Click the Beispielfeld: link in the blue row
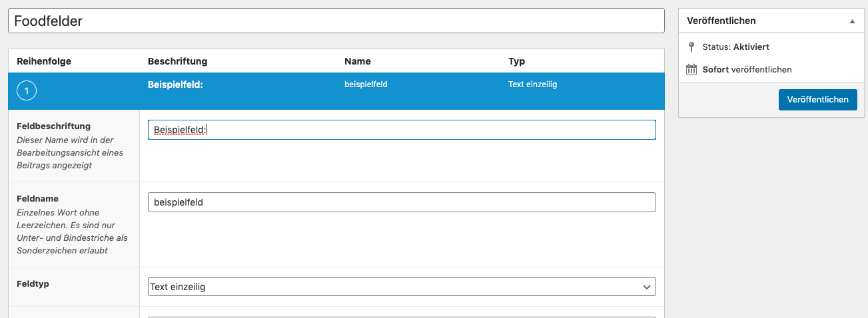This screenshot has height=318, width=868. 175,84
